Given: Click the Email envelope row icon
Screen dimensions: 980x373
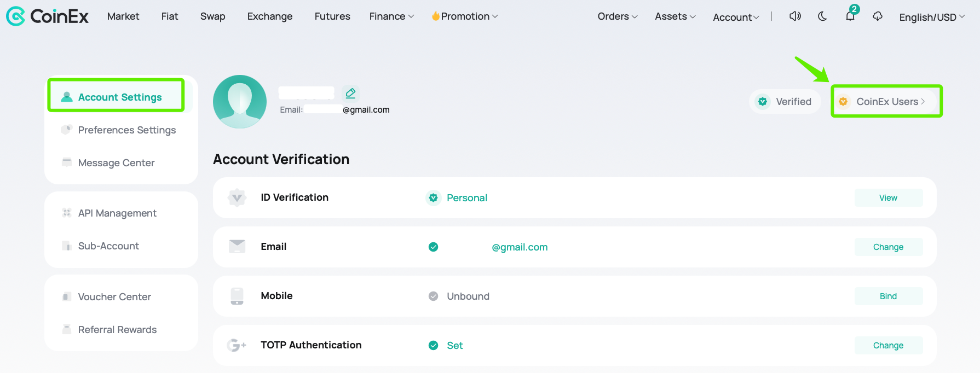Looking at the screenshot, I should (237, 247).
